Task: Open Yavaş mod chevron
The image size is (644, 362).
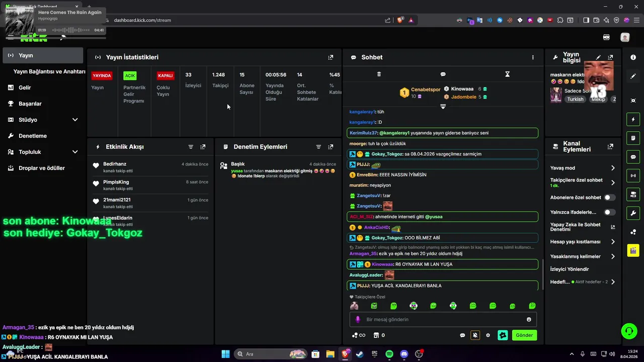Action: [613, 168]
